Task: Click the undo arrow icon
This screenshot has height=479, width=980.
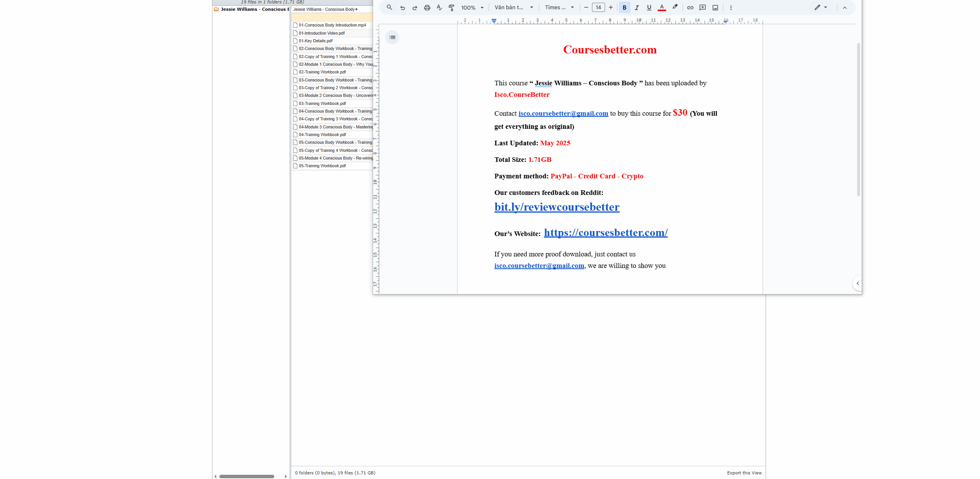Action: (x=402, y=7)
